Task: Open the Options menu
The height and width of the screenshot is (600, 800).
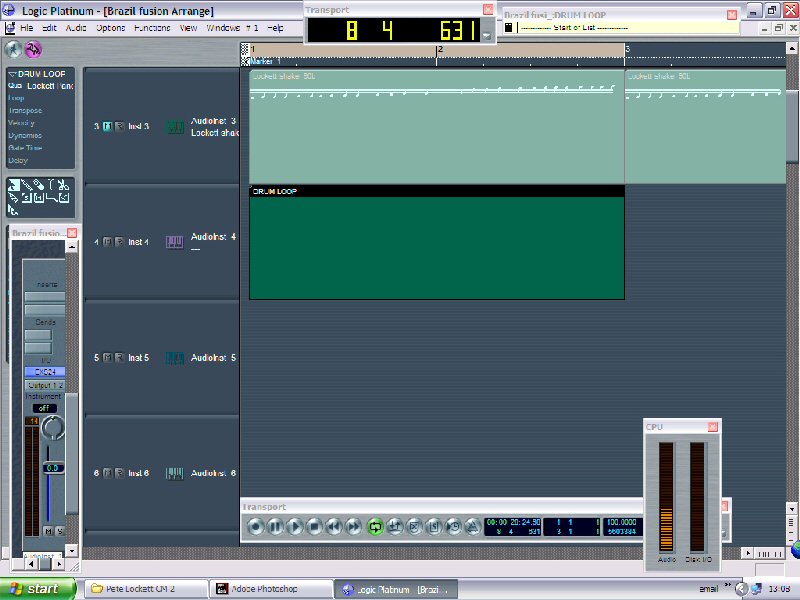Action: click(x=110, y=28)
